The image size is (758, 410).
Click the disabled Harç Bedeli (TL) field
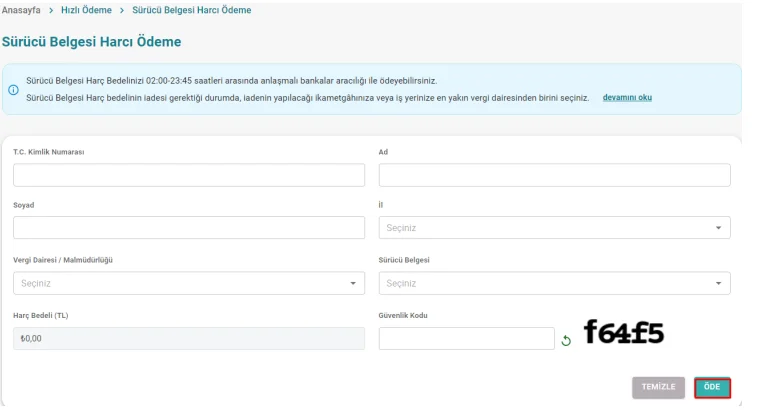coord(189,338)
